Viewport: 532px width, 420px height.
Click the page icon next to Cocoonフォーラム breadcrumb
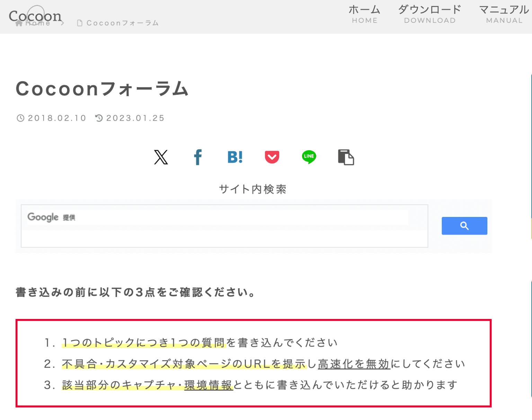pyautogui.click(x=79, y=22)
